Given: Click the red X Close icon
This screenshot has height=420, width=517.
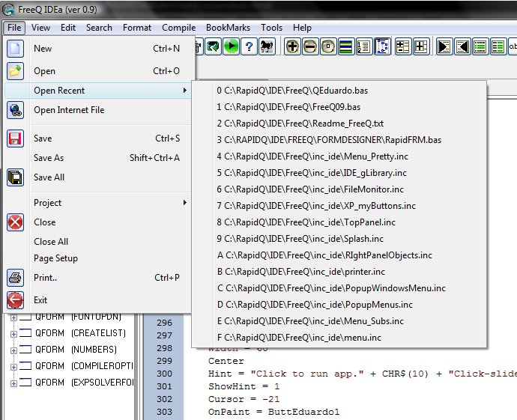Looking at the screenshot, I should point(15,222).
